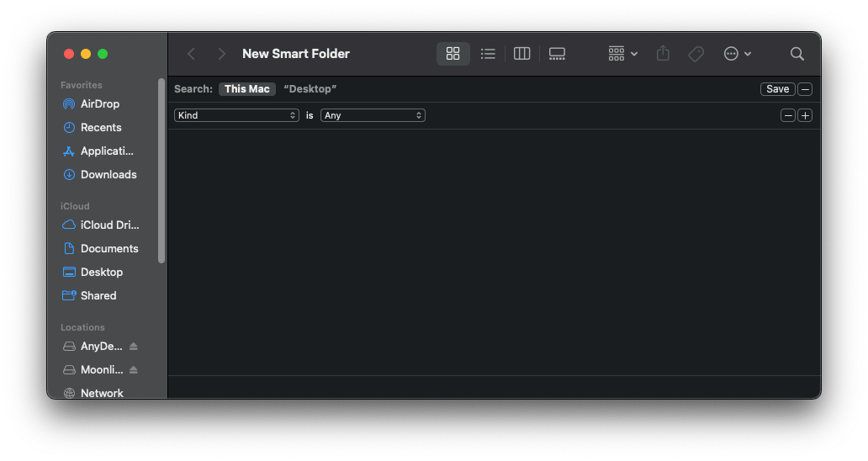Image resolution: width=868 pixels, height=461 pixels.
Task: Click the iCloud section header
Action: 75,206
